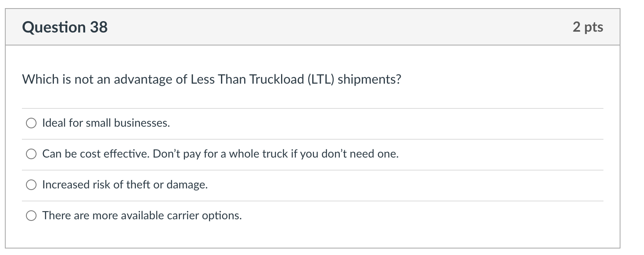Click the "Ideal for small businesses." answer text

106,123
